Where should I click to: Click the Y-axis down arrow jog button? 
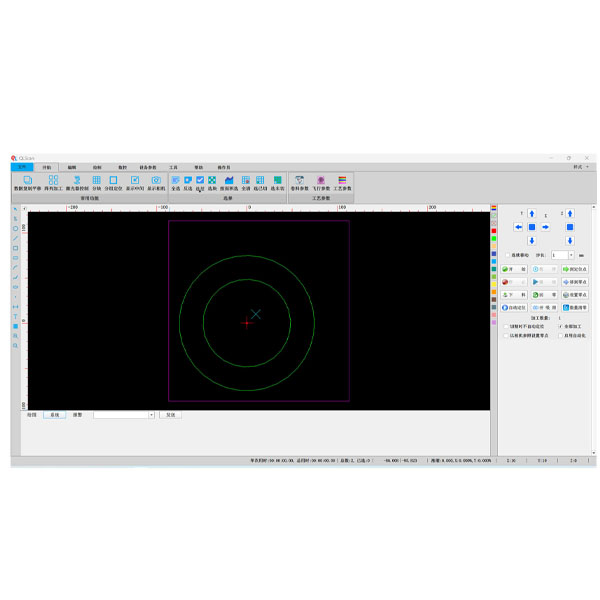[x=532, y=240]
